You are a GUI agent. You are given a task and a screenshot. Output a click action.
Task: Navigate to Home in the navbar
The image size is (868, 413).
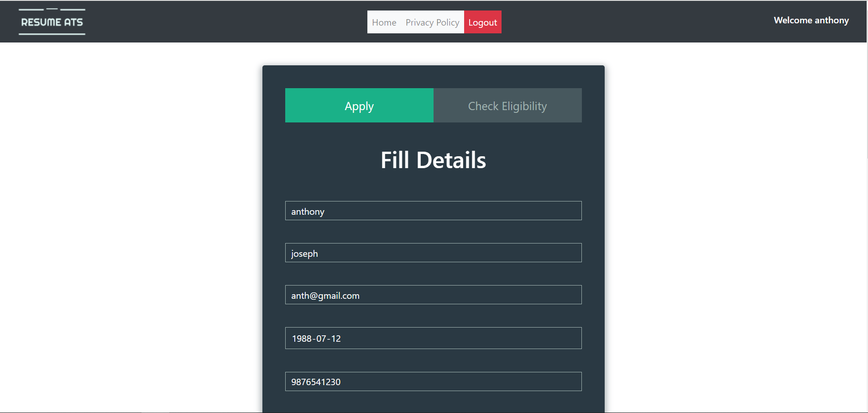tap(384, 22)
